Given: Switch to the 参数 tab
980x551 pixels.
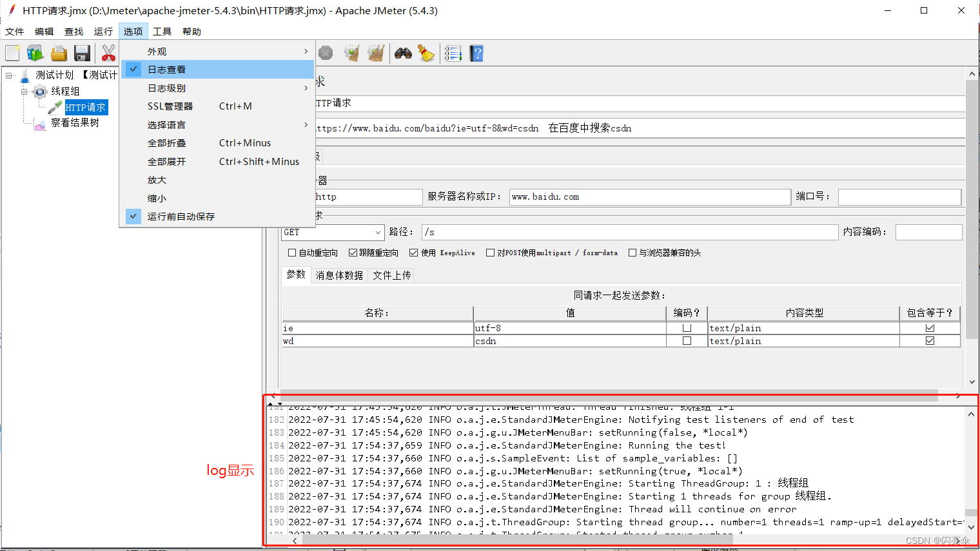Looking at the screenshot, I should click(296, 275).
